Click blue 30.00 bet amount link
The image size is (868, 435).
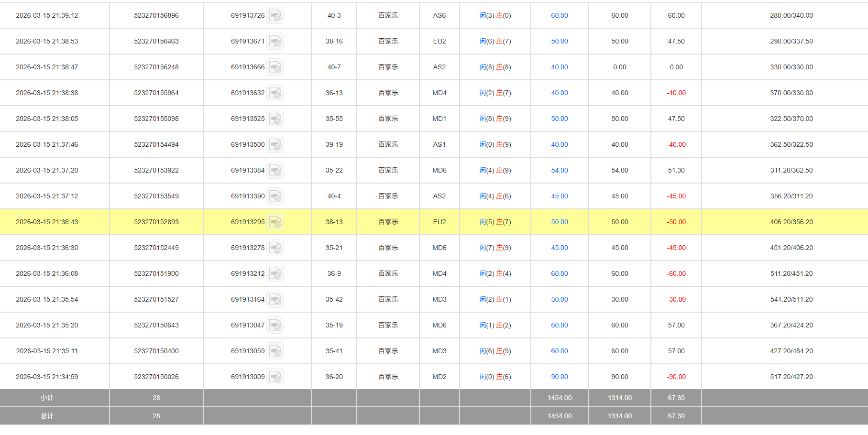click(559, 300)
